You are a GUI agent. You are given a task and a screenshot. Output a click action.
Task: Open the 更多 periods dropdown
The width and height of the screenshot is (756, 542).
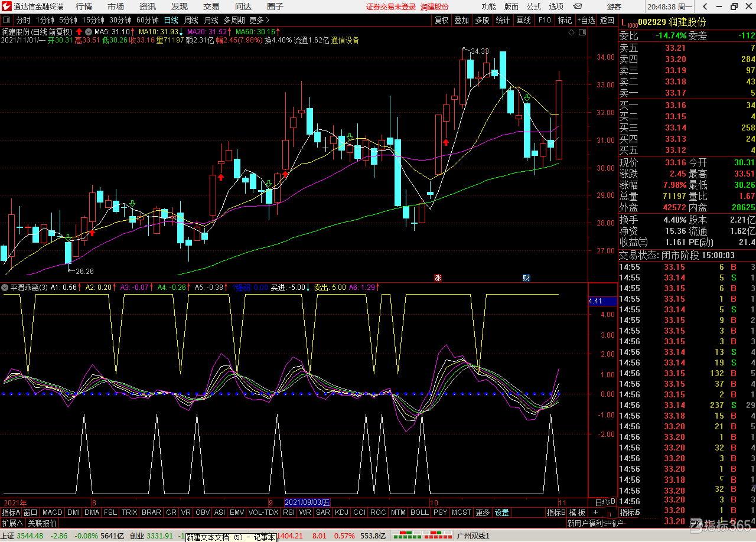click(x=259, y=20)
